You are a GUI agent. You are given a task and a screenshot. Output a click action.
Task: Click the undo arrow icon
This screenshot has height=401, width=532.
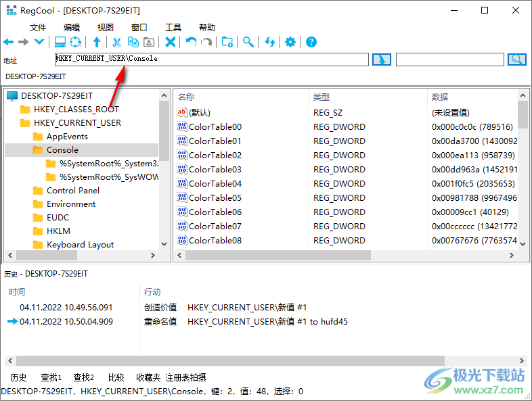(x=191, y=42)
